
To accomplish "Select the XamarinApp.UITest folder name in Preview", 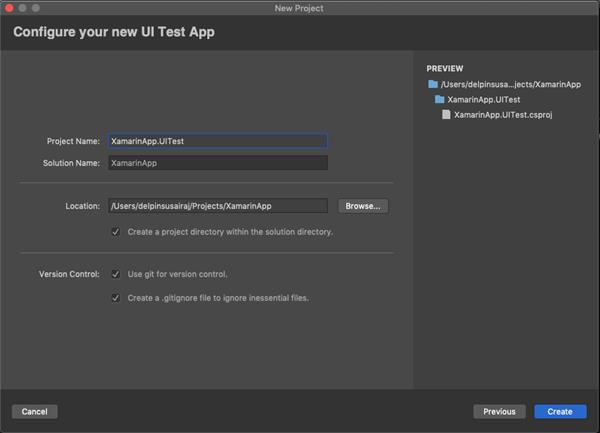I will (x=486, y=100).
